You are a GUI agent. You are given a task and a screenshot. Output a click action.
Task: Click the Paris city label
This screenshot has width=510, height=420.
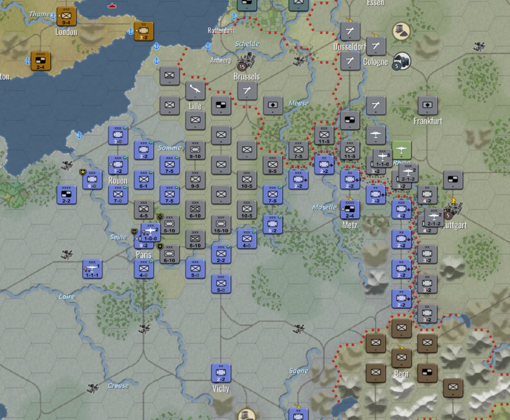point(143,255)
